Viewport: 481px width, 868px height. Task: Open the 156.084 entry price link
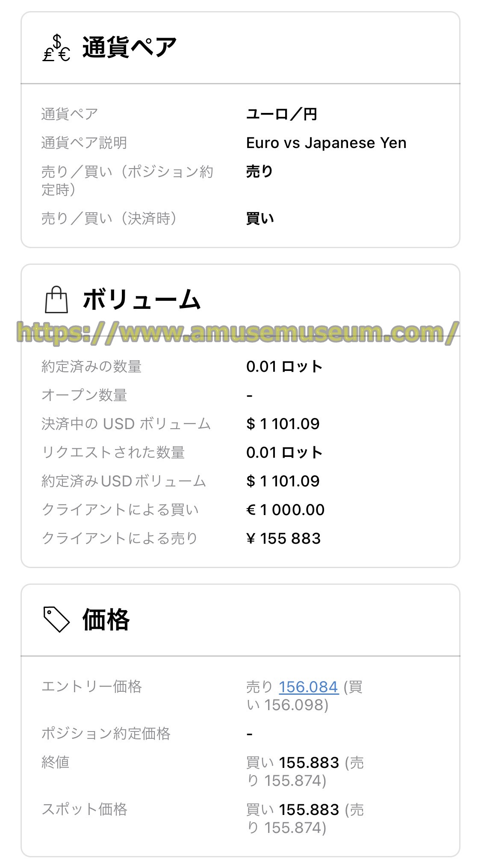click(309, 687)
